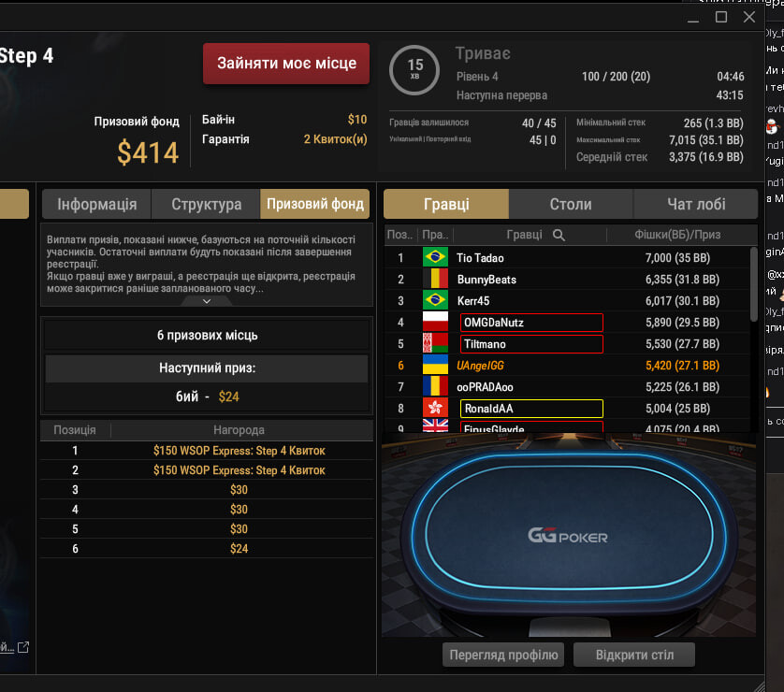The image size is (784, 692).
Task: Open the Структура tab
Action: 206,204
